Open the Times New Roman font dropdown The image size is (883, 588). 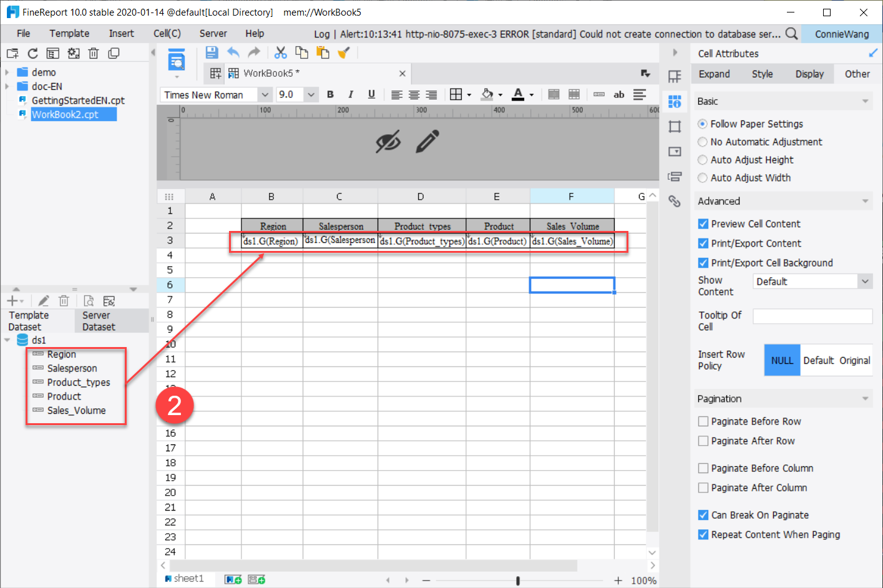(x=265, y=94)
